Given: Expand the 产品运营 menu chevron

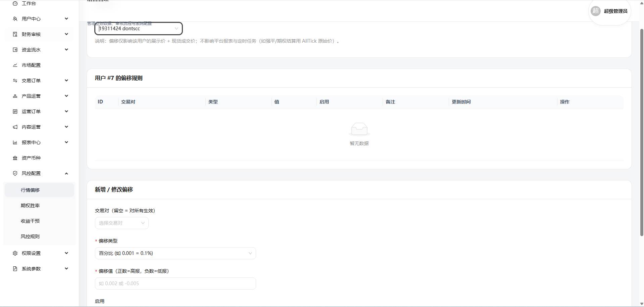Looking at the screenshot, I should coord(66,96).
